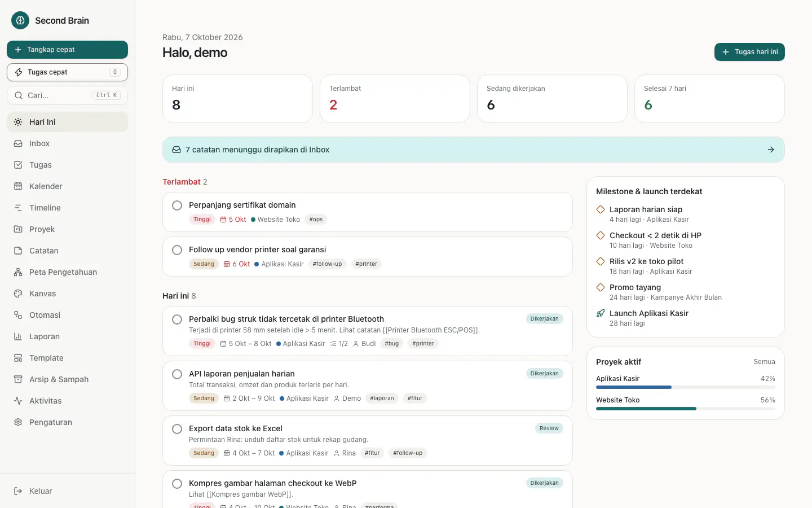Screen dimensions: 812x508
Task: Click the Second Brain logo icon
Action: pyautogui.click(x=20, y=20)
